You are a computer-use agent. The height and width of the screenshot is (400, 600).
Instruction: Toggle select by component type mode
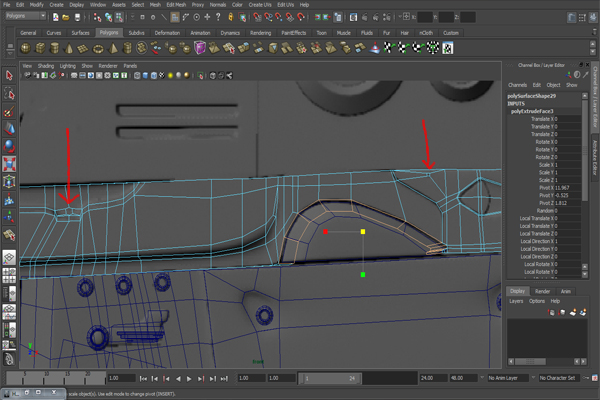tap(119, 17)
